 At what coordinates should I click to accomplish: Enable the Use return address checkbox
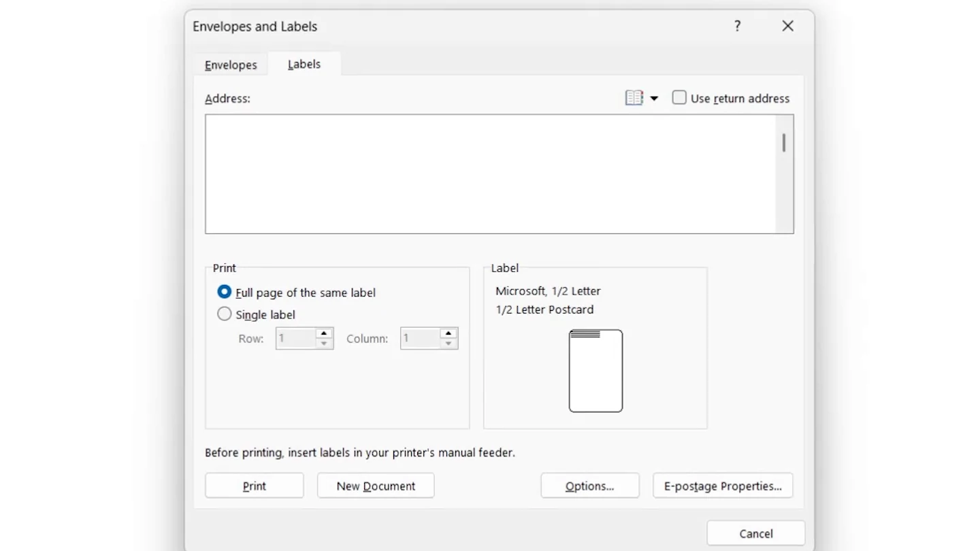click(679, 97)
